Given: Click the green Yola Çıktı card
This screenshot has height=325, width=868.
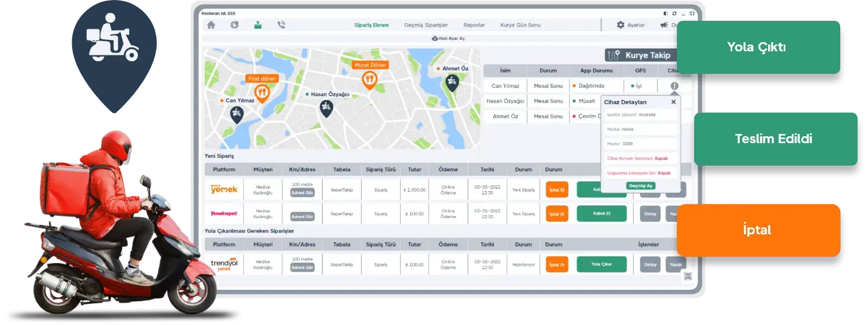Looking at the screenshot, I should pyautogui.click(x=758, y=47).
